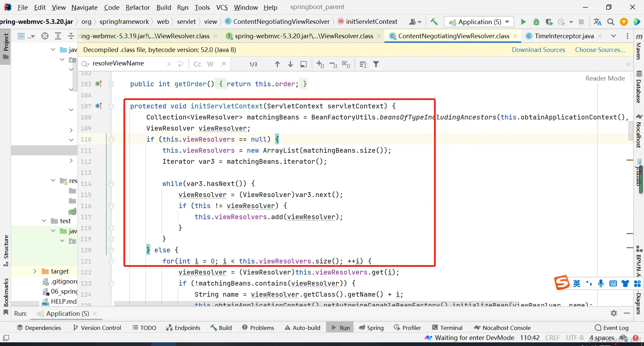Jump to previous search occurrence
This screenshot has height=346, width=644.
(x=277, y=64)
